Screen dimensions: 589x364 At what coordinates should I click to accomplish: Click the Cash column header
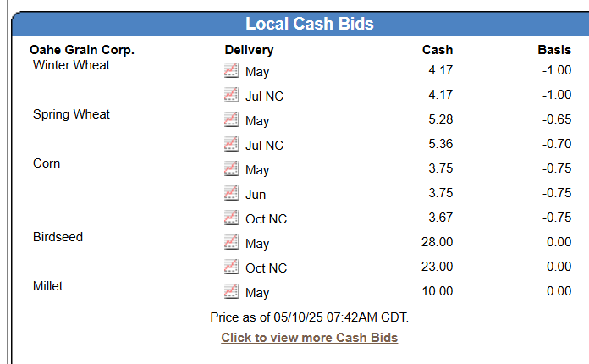click(x=438, y=50)
